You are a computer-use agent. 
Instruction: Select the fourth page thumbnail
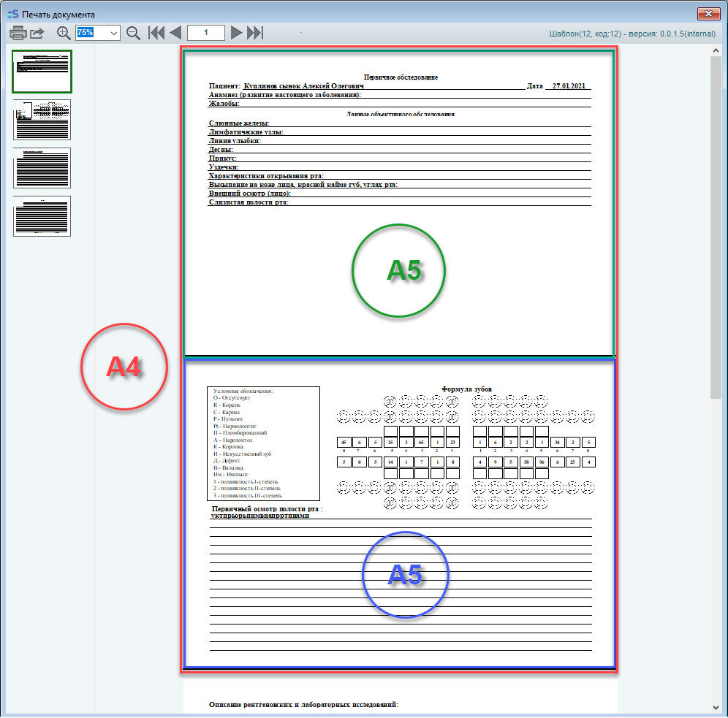(42, 216)
